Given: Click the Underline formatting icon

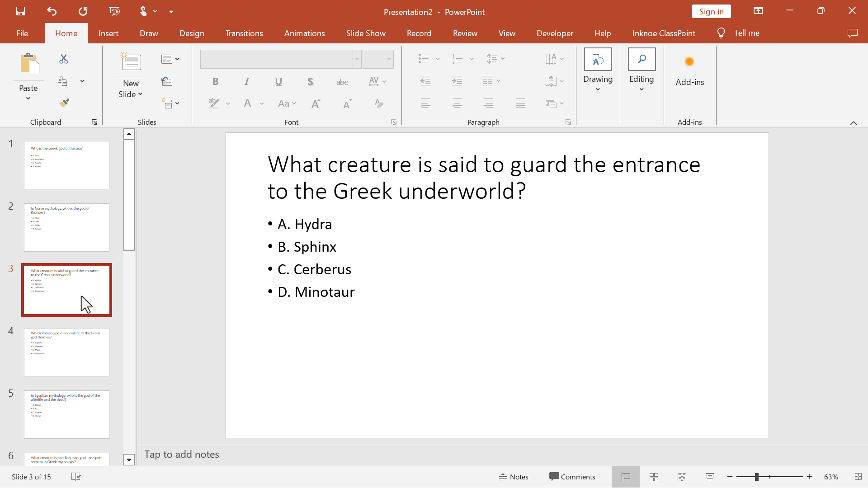Looking at the screenshot, I should pyautogui.click(x=278, y=81).
